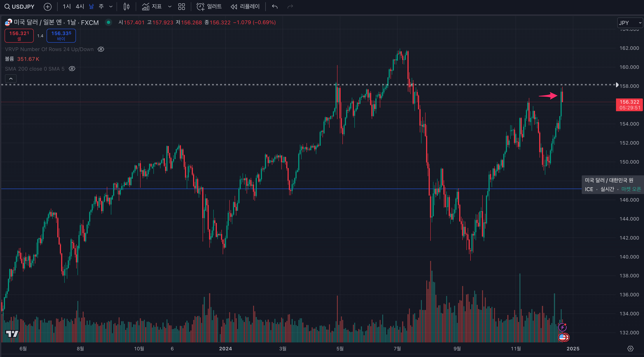Toggle SMA 200 indicator visibility eye
644x357 pixels.
click(x=72, y=69)
